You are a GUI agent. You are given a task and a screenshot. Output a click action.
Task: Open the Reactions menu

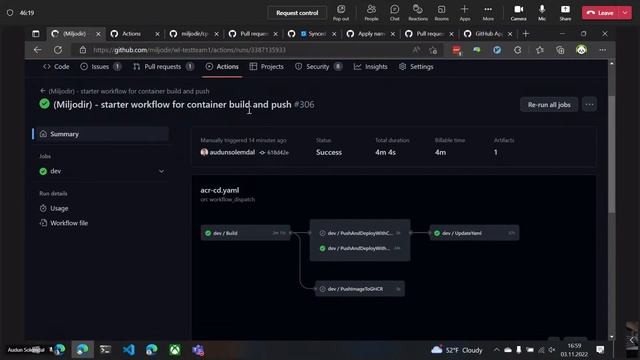pos(418,13)
